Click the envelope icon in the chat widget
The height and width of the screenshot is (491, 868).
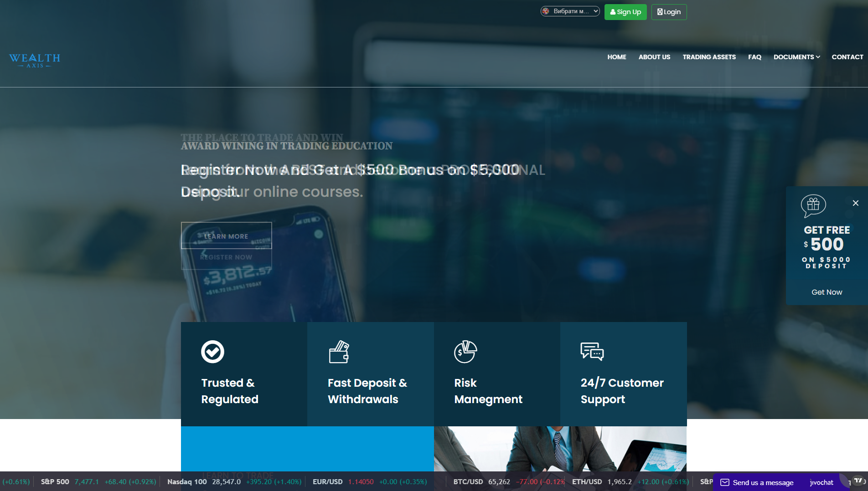click(x=725, y=482)
